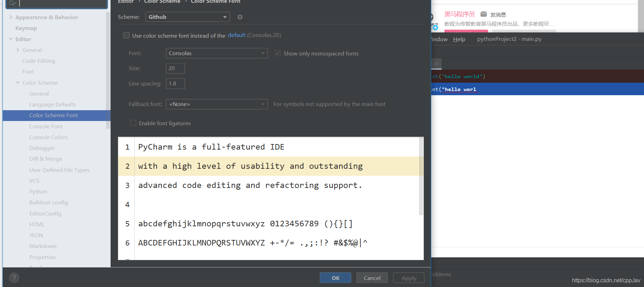Open the Window menu in PyCharm
The width and height of the screenshot is (644, 287).
coord(440,39)
